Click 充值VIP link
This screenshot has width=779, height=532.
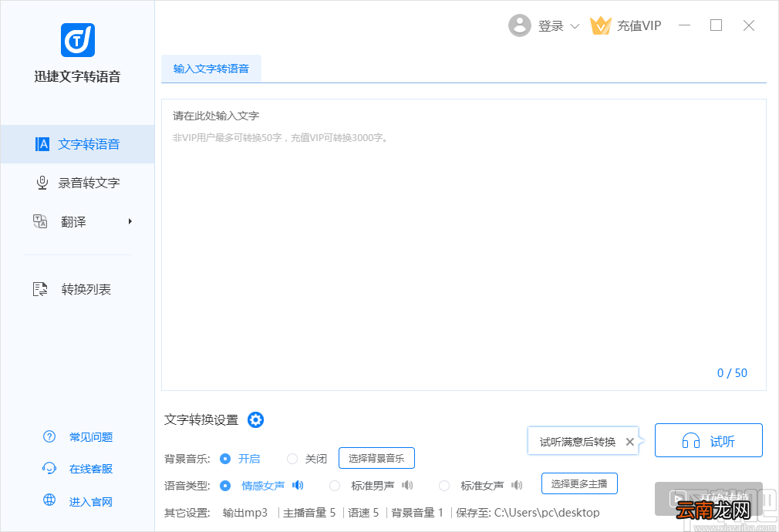click(639, 26)
